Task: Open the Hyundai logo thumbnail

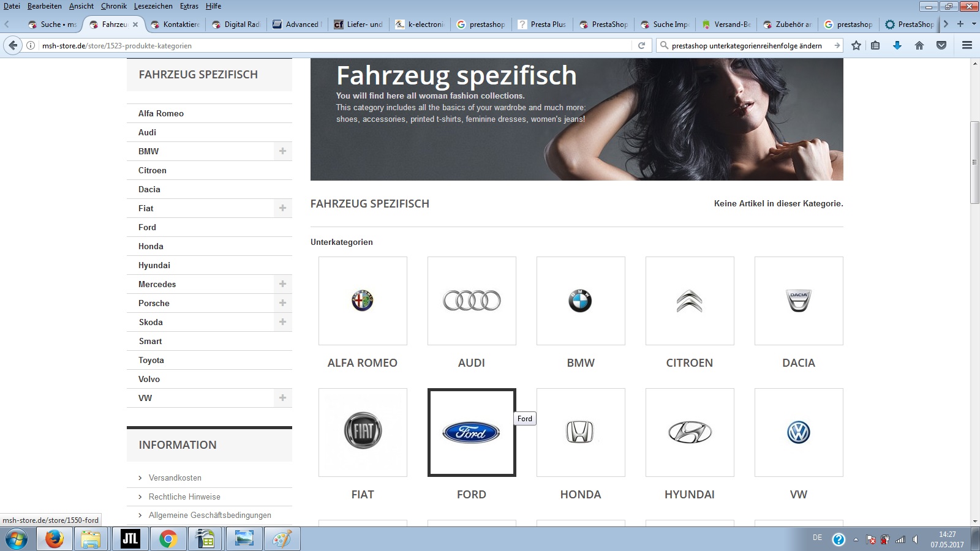Action: click(x=690, y=432)
